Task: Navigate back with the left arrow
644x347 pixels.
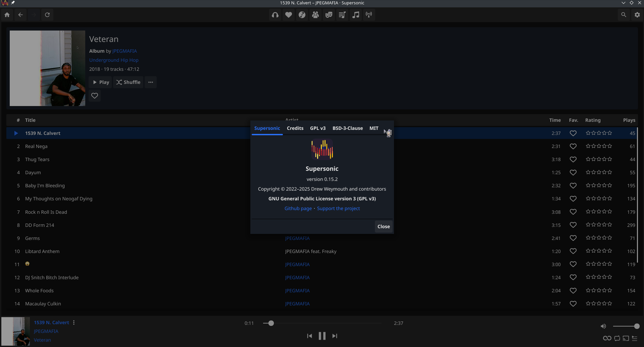Action: (20, 15)
